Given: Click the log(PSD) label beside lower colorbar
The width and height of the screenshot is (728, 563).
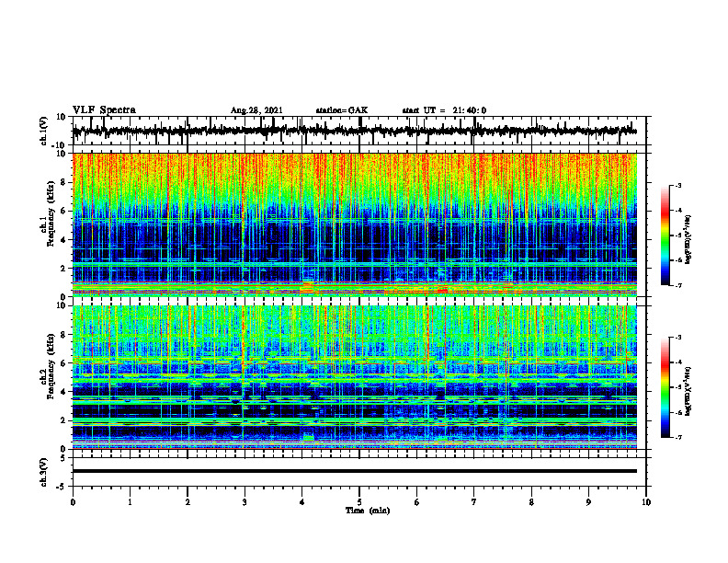Looking at the screenshot, I should (688, 391).
